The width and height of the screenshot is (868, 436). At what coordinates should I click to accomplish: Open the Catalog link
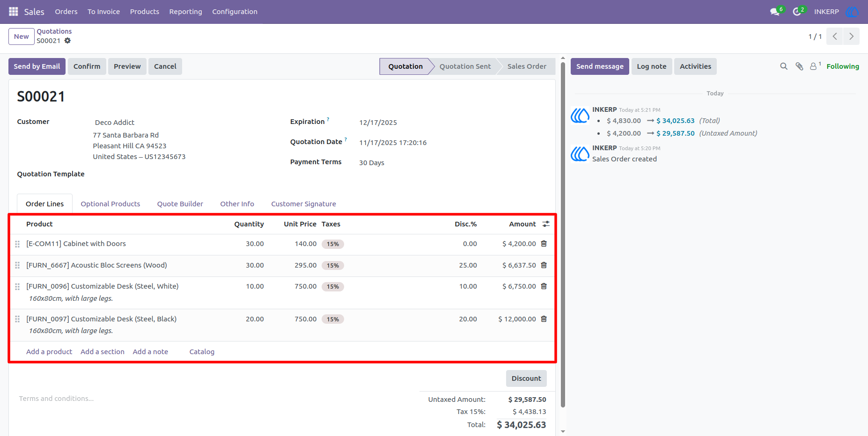[x=202, y=352]
